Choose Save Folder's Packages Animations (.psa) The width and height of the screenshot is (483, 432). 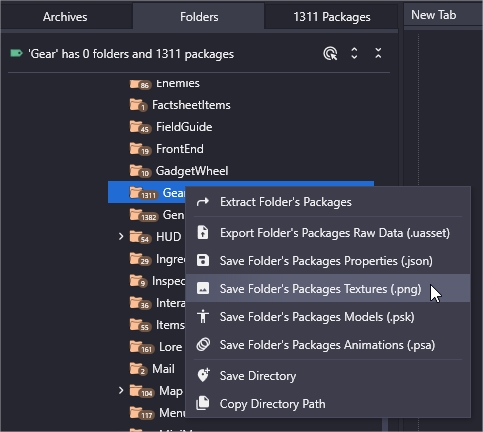[328, 345]
